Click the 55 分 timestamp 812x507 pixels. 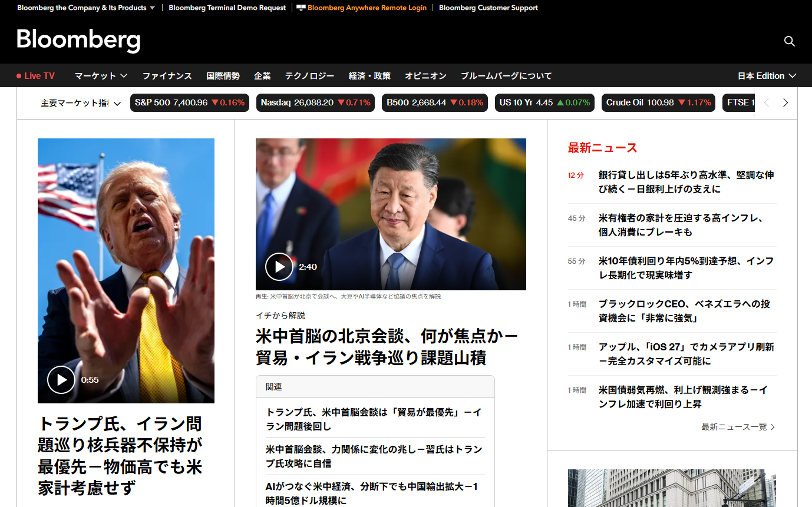[x=577, y=261]
